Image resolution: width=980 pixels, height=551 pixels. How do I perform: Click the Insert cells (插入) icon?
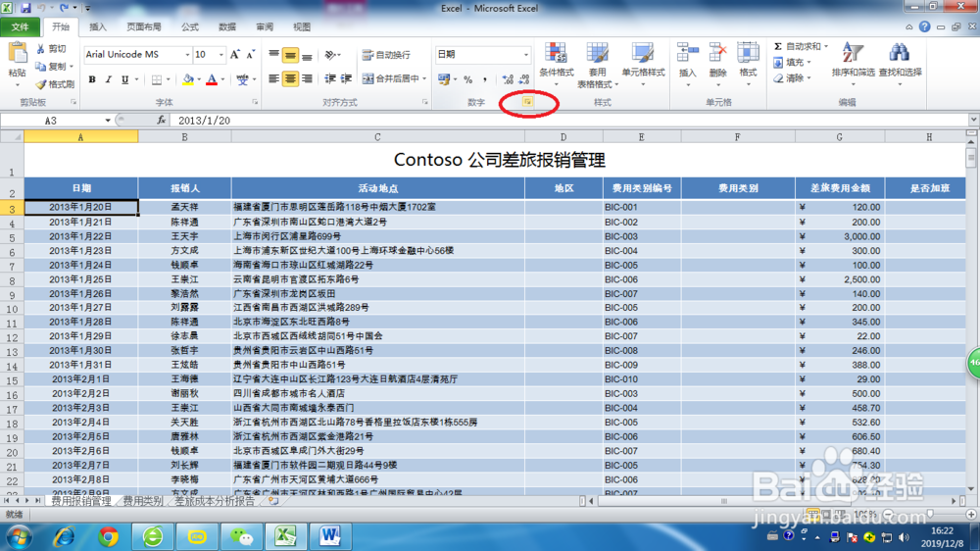click(688, 54)
